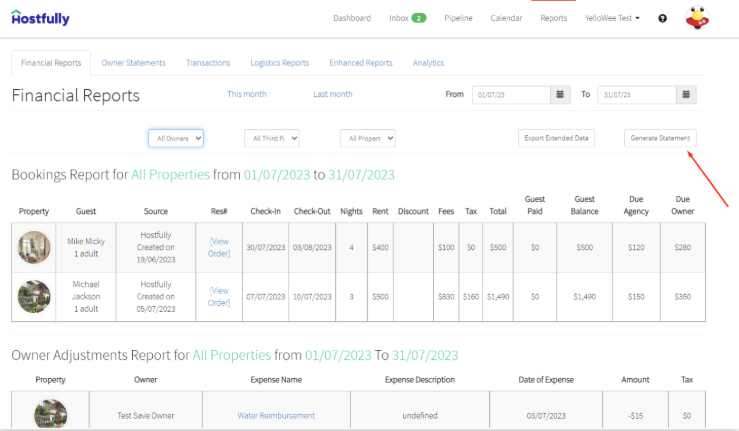This screenshot has width=739, height=431.
Task: Open View Order link for Mike Micky
Action: click(x=219, y=247)
